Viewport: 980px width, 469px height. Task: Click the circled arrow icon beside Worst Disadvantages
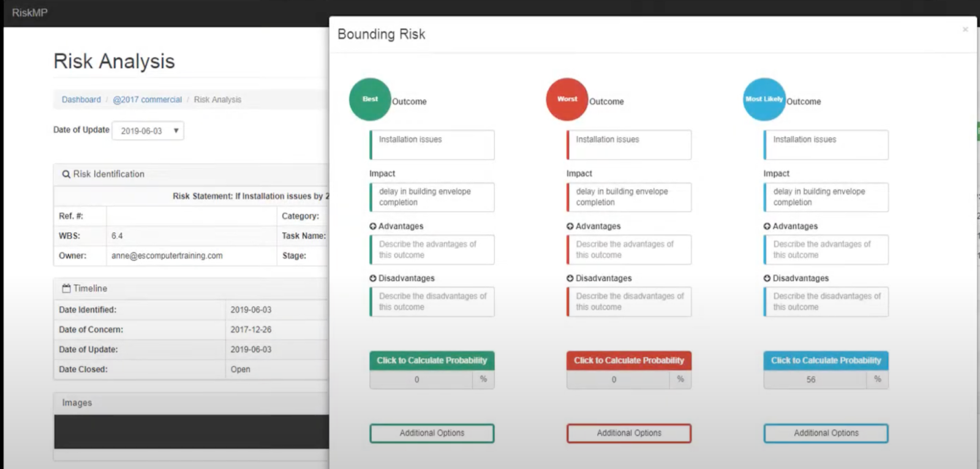pyautogui.click(x=570, y=278)
